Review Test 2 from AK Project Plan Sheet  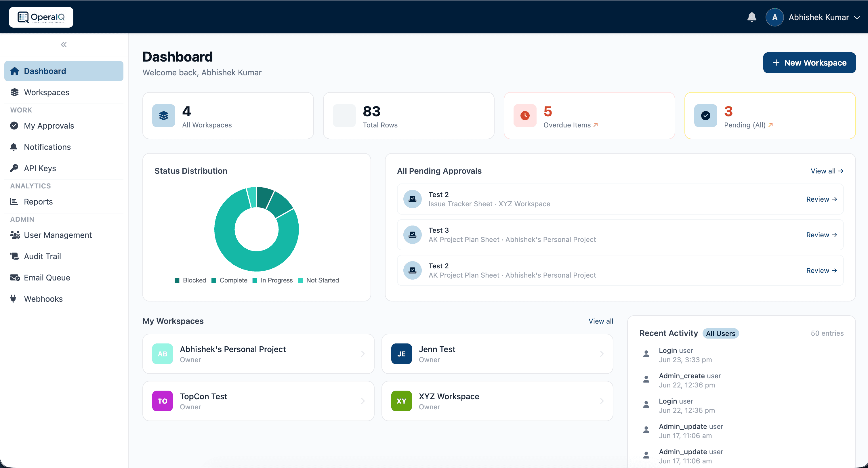(821, 271)
